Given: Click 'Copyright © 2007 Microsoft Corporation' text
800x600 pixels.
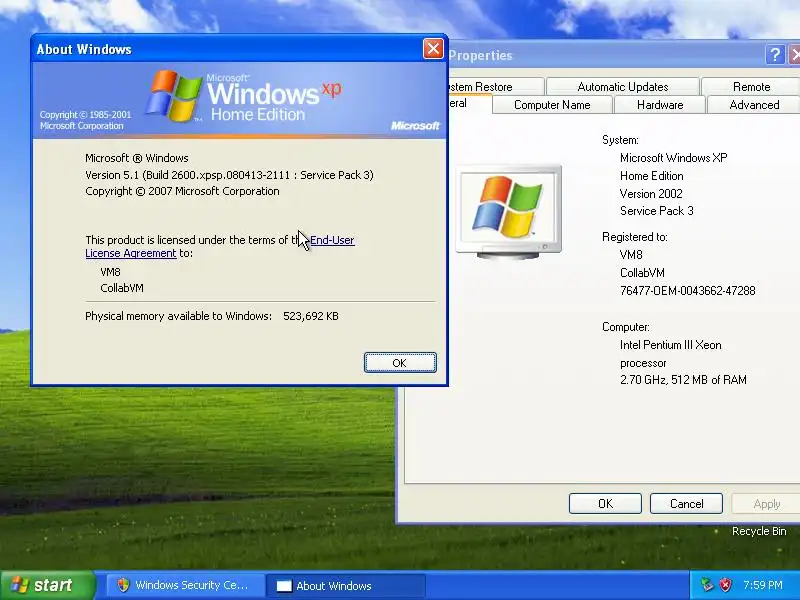Looking at the screenshot, I should coord(182,191).
